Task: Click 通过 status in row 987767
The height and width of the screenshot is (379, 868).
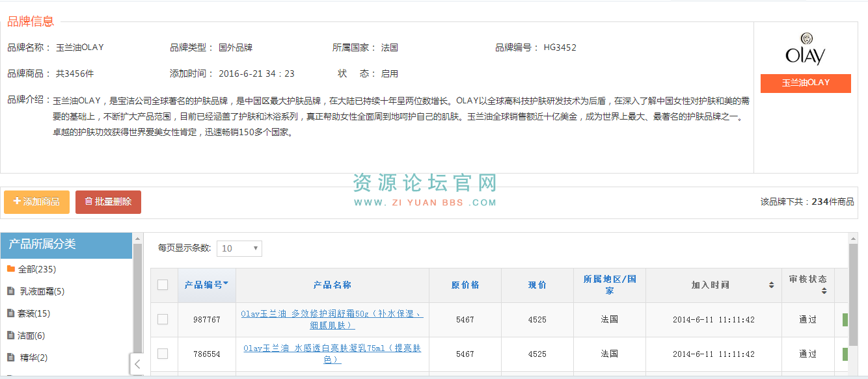Action: point(808,320)
